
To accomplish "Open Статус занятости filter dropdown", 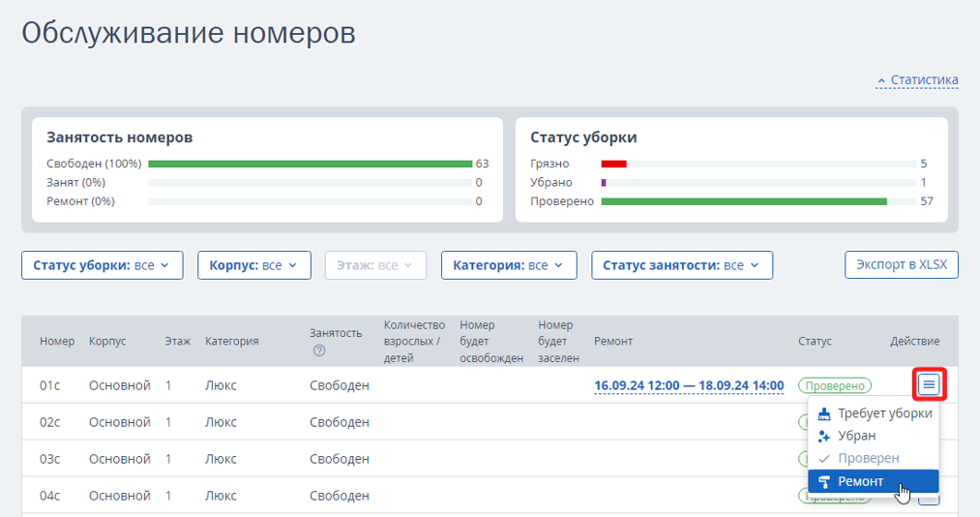I will 682,265.
